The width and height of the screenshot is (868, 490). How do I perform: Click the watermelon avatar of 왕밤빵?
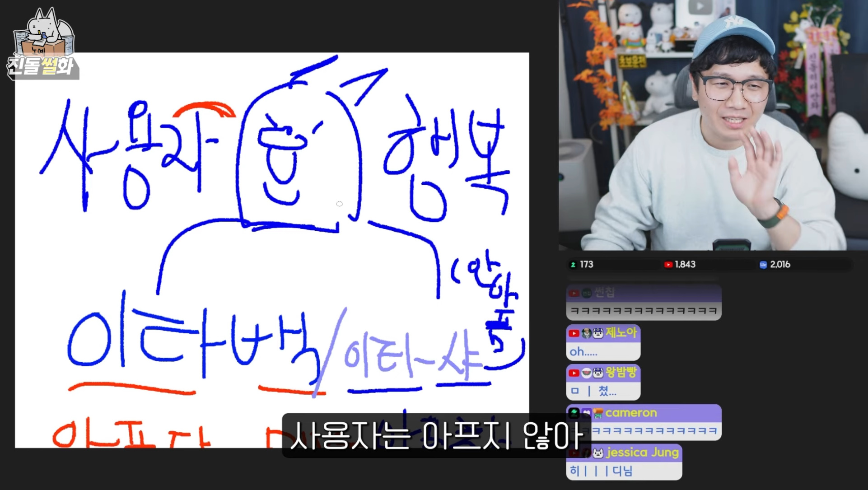point(586,373)
